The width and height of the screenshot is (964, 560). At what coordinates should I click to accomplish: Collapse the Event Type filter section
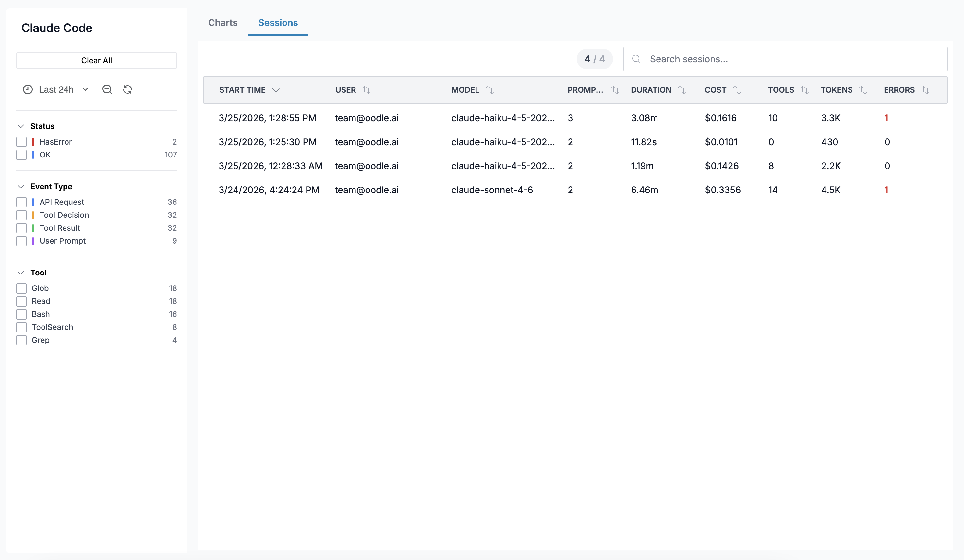tap(21, 187)
